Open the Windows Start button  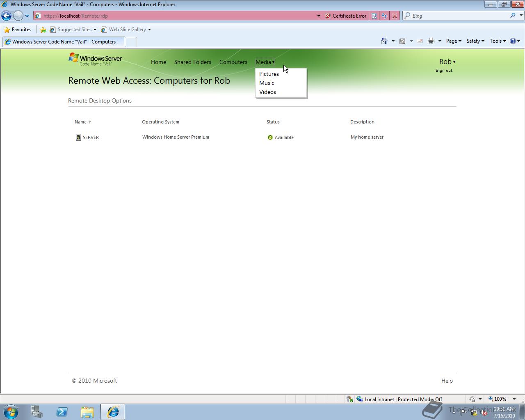[11, 412]
